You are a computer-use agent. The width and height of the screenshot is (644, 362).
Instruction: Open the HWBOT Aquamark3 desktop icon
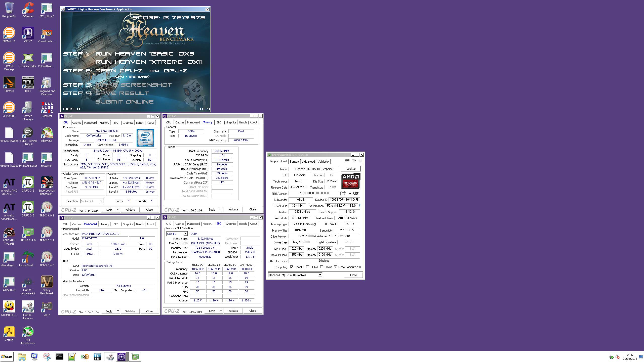click(x=28, y=285)
